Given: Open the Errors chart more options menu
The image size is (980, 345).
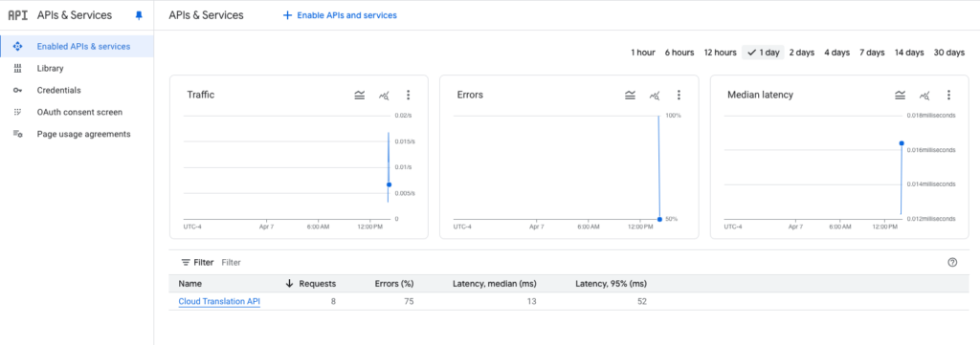Looking at the screenshot, I should [x=679, y=95].
